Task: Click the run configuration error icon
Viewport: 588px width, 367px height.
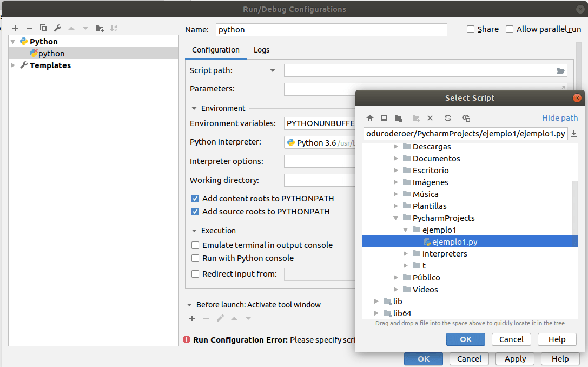Action: coord(187,339)
